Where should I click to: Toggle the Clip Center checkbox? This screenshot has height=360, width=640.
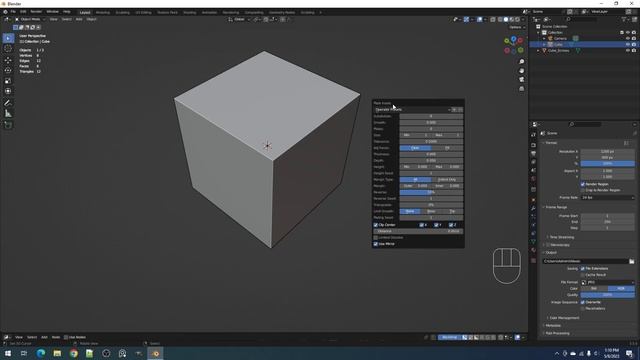tap(376, 225)
